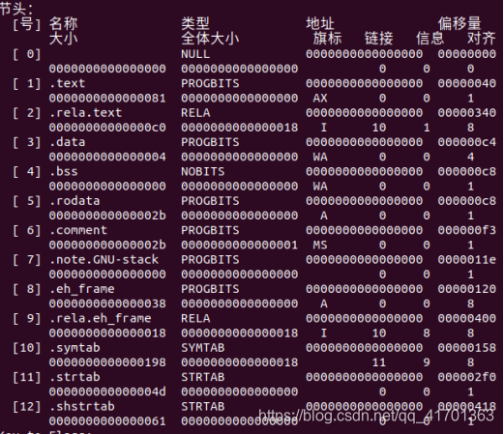Click the 对齐 column header

(482, 39)
